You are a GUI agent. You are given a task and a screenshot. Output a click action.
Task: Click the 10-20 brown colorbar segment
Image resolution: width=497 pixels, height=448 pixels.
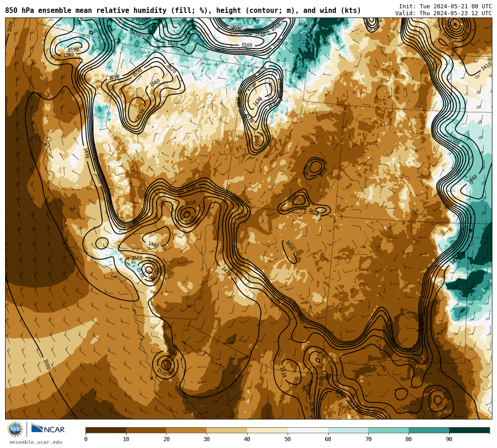[146, 430]
